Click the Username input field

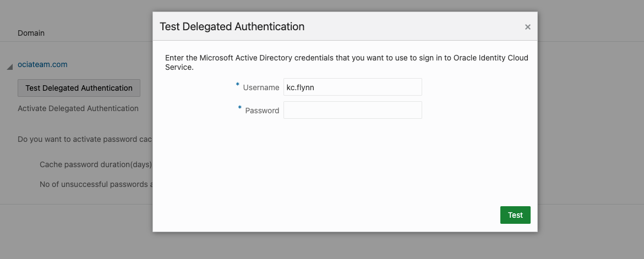[x=352, y=87]
